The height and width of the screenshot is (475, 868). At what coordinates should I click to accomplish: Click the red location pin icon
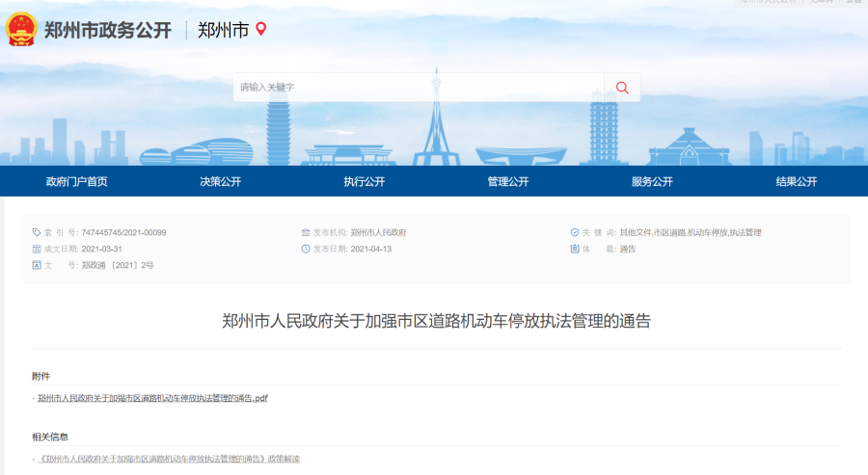coord(260,30)
